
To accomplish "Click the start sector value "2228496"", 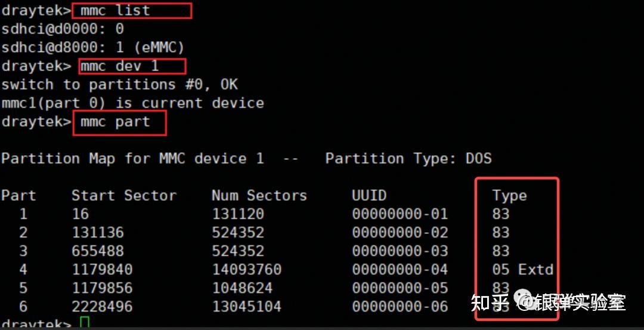I will click(x=102, y=307).
